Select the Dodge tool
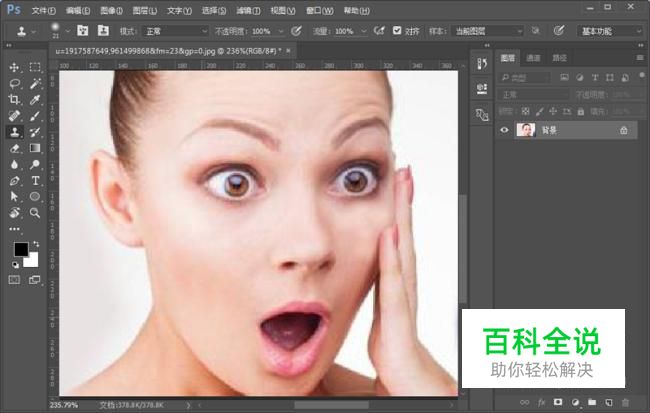Screen dimensions: 650x413 35,164
